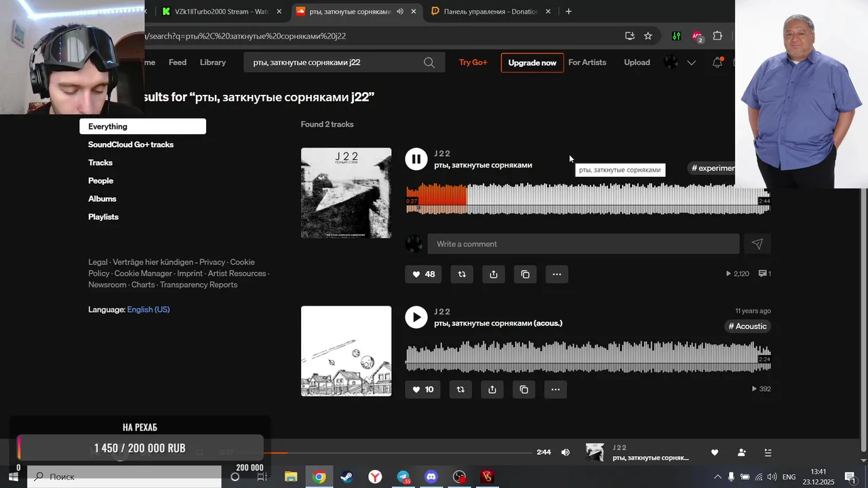Play the acoustic version track
The height and width of the screenshot is (488, 868).
pyautogui.click(x=416, y=317)
